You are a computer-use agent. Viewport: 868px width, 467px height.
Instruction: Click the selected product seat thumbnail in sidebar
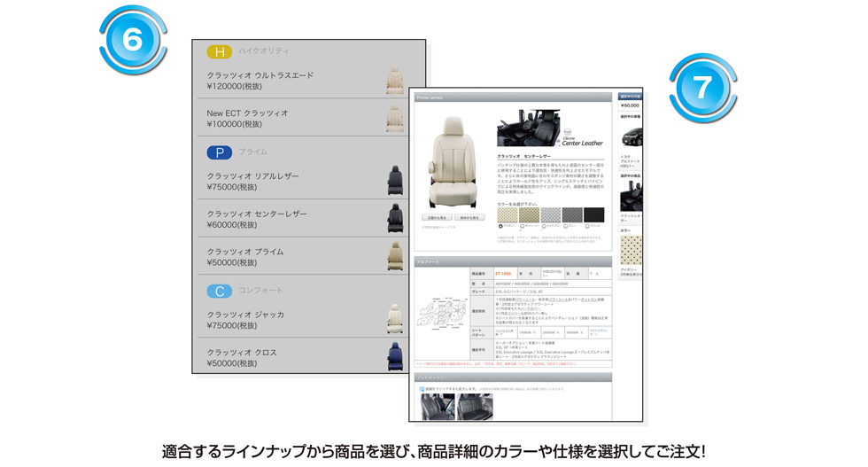pos(631,198)
